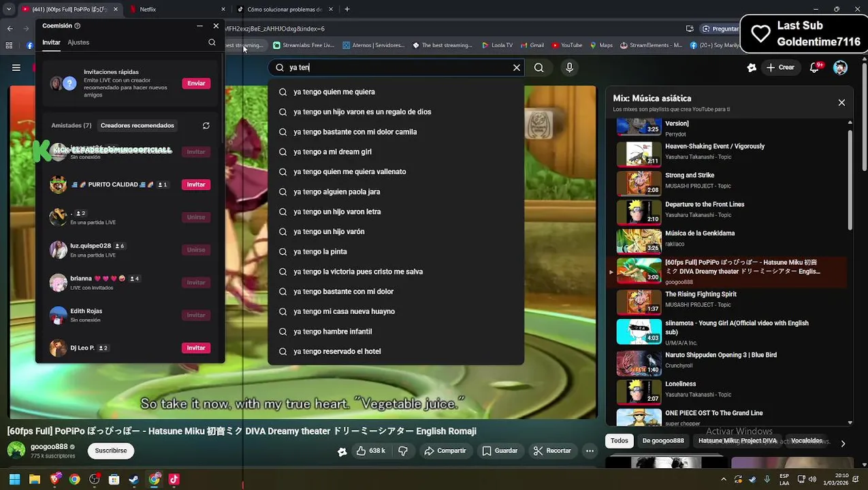
Task: Open the YouTube bookmark in the bookmarks bar
Action: [x=567, y=46]
